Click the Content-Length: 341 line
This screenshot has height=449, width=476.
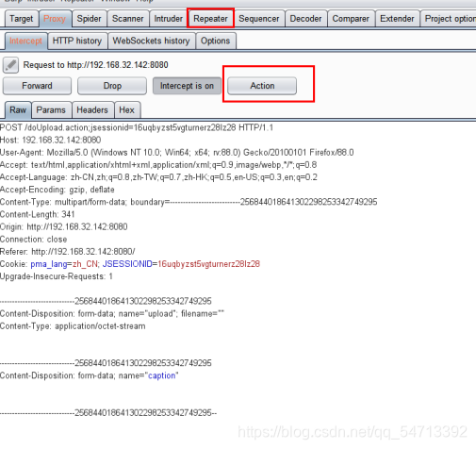tap(38, 214)
